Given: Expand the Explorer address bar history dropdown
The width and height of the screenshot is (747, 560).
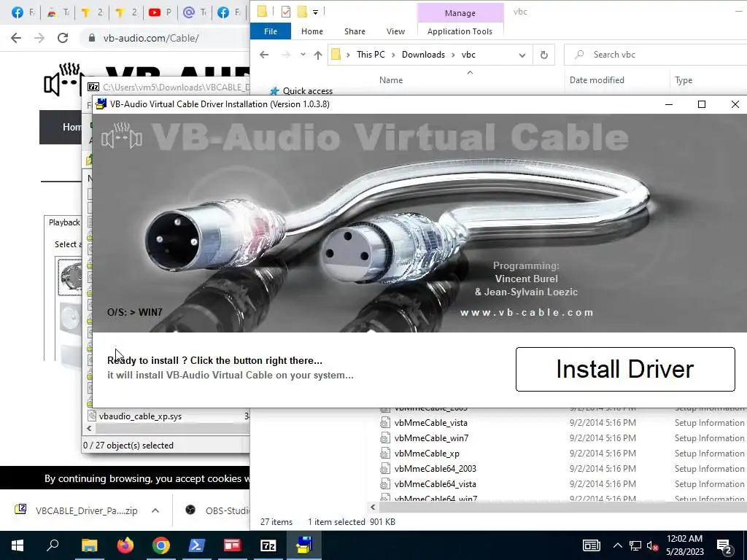Looking at the screenshot, I should pyautogui.click(x=522, y=55).
